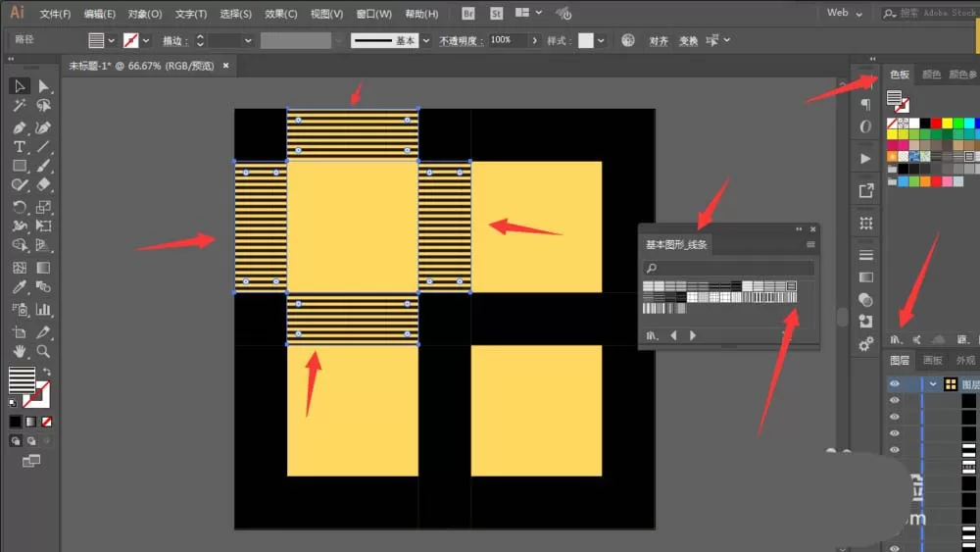Load previous swatch library arrow
The height and width of the screenshot is (552, 980).
pos(674,335)
